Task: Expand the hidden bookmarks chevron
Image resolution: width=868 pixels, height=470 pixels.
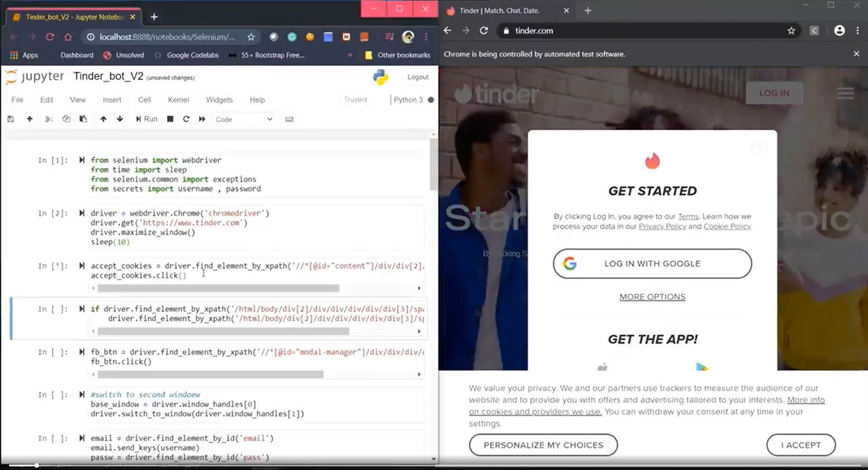Action: (349, 55)
